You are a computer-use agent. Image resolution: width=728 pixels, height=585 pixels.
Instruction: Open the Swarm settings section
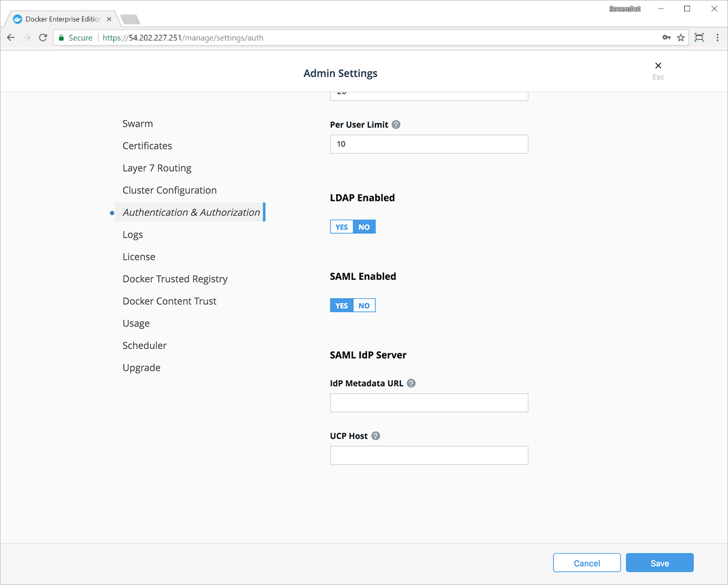coord(138,124)
